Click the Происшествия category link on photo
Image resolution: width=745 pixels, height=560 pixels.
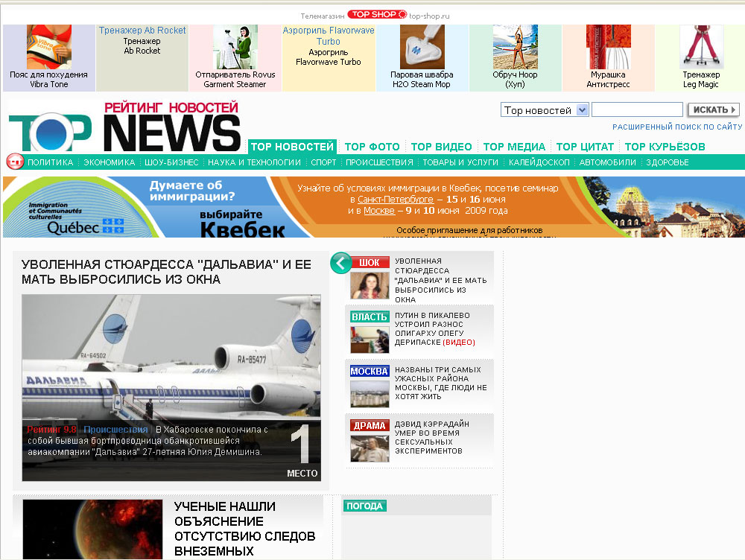coord(115,430)
